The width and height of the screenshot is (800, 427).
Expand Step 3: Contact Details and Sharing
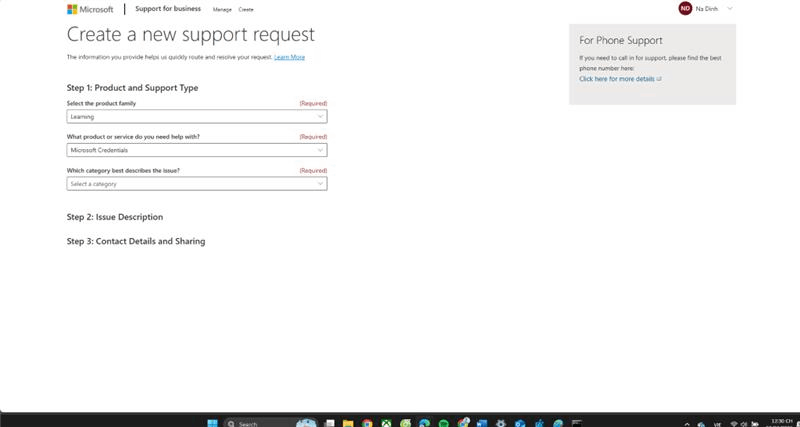tap(136, 241)
